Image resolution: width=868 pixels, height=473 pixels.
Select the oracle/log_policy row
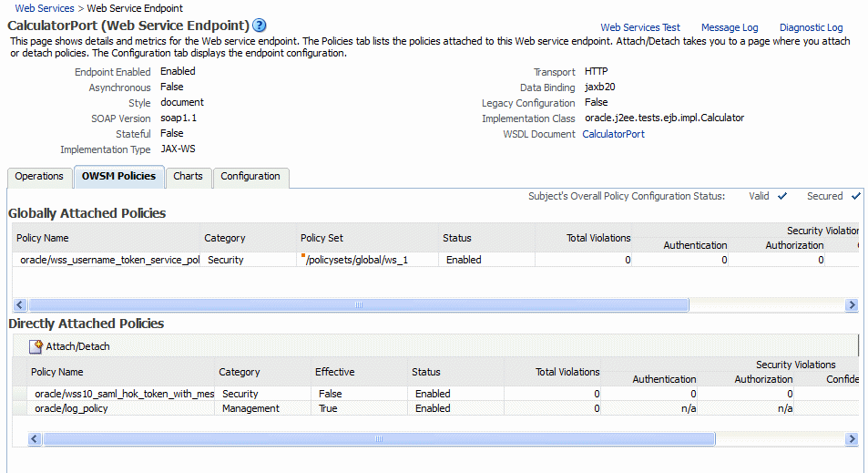(x=435, y=408)
